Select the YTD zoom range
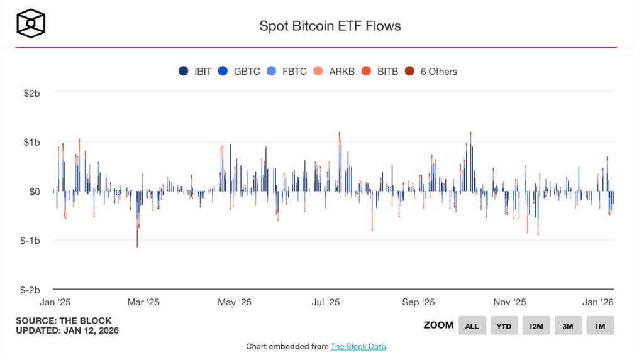The height and width of the screenshot is (360, 644). tap(504, 325)
